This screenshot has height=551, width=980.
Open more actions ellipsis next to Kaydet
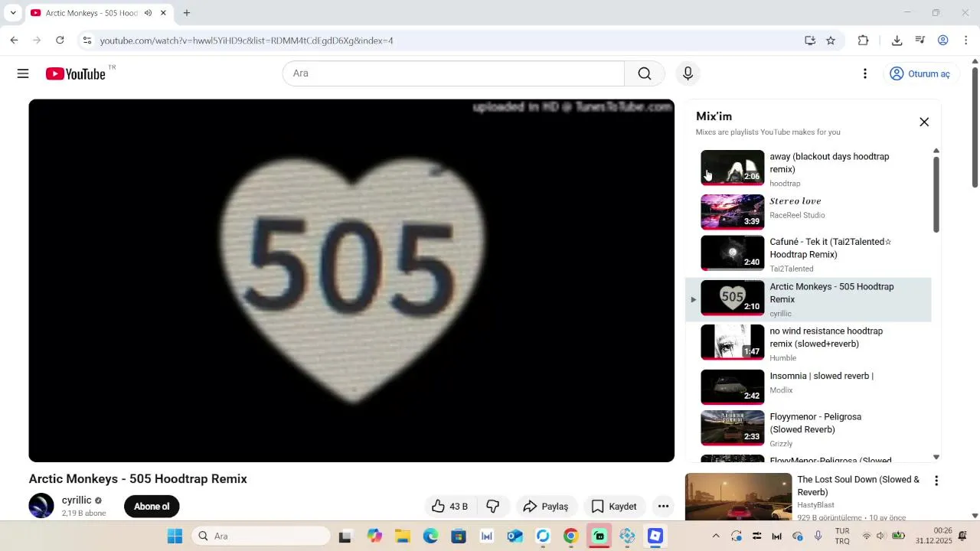tap(664, 506)
